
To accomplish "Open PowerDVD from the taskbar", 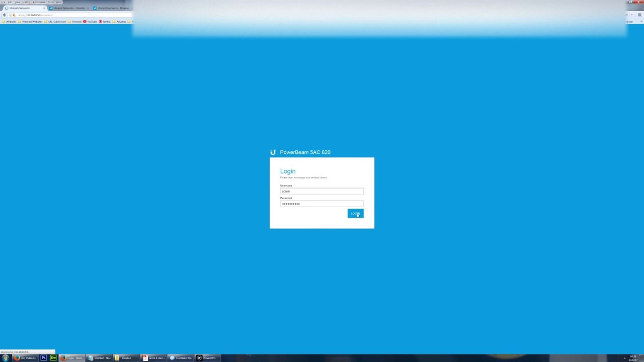I will [x=208, y=358].
